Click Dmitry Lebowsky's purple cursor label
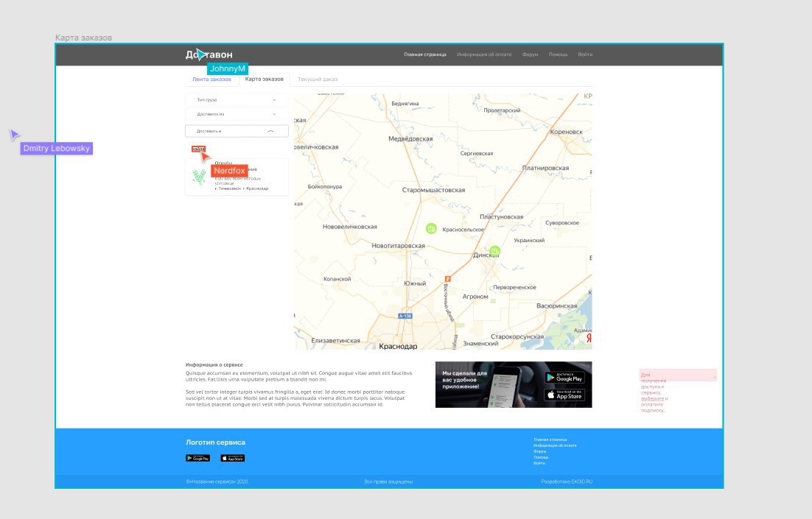The height and width of the screenshot is (519, 812). pos(57,149)
